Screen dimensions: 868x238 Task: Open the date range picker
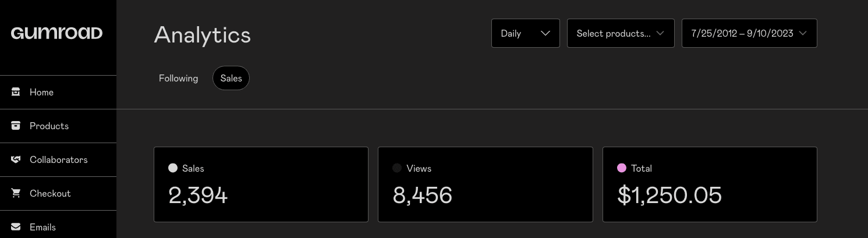click(749, 33)
